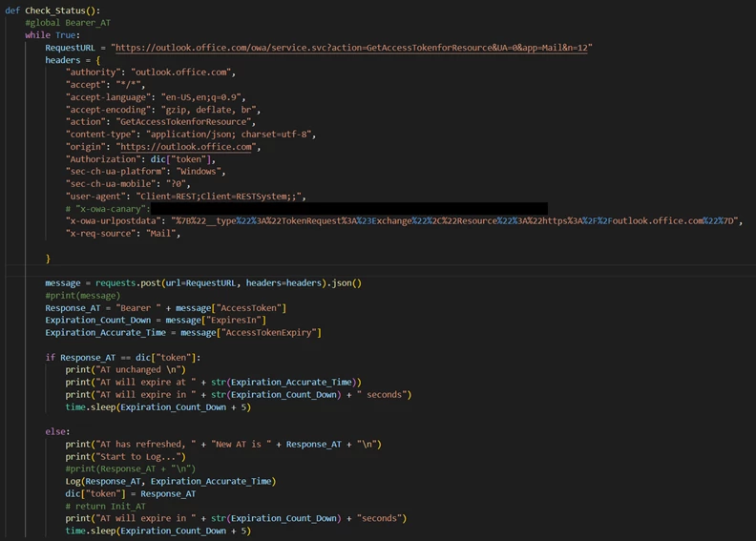756x541 pixels.
Task: Click the redacted black bar after x-owa-canary
Action: click(x=348, y=208)
